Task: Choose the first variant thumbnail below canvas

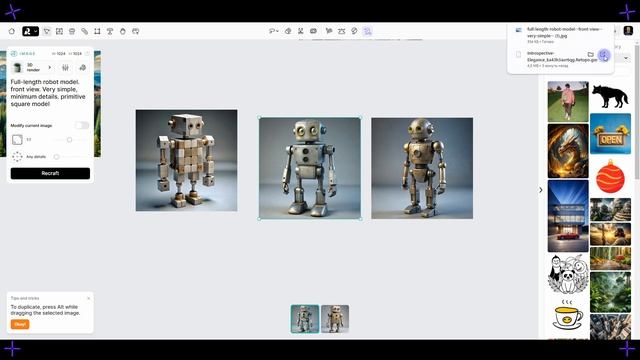Action: click(305, 319)
